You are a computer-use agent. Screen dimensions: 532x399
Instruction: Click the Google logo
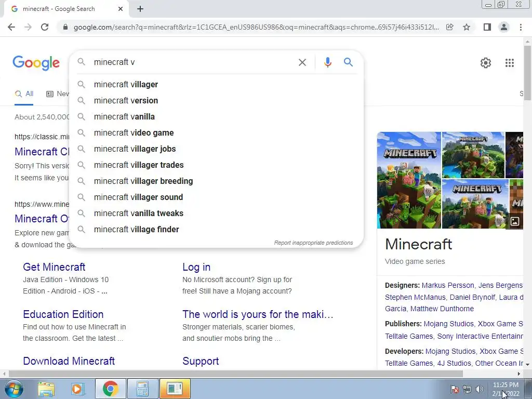coord(36,63)
